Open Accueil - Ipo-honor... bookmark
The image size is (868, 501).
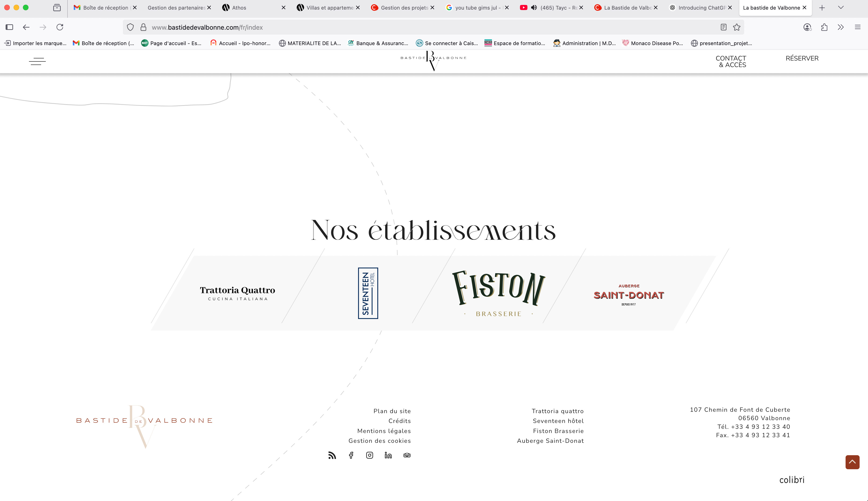click(x=240, y=43)
